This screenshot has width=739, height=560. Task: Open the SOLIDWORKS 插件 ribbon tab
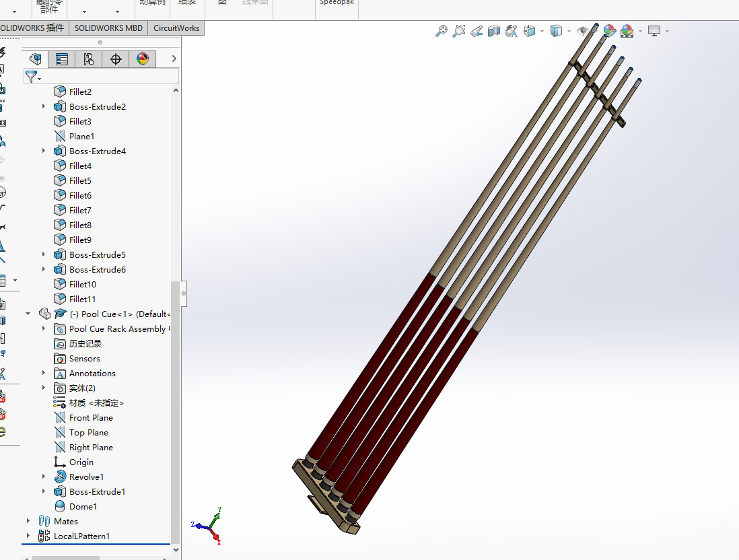tap(32, 28)
